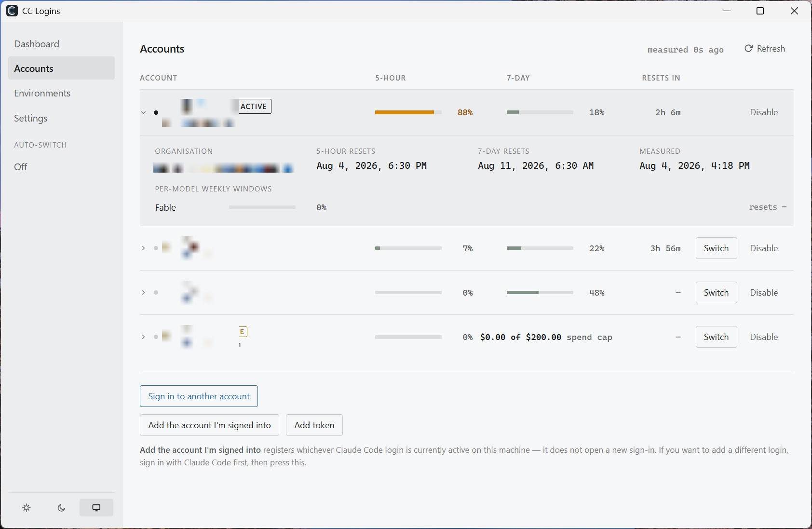Minimize the CC Logins window

727,11
